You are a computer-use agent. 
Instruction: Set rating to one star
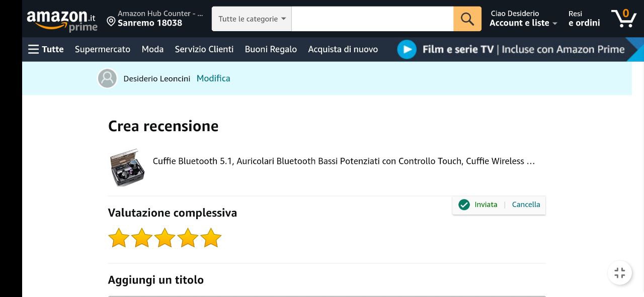pos(119,238)
